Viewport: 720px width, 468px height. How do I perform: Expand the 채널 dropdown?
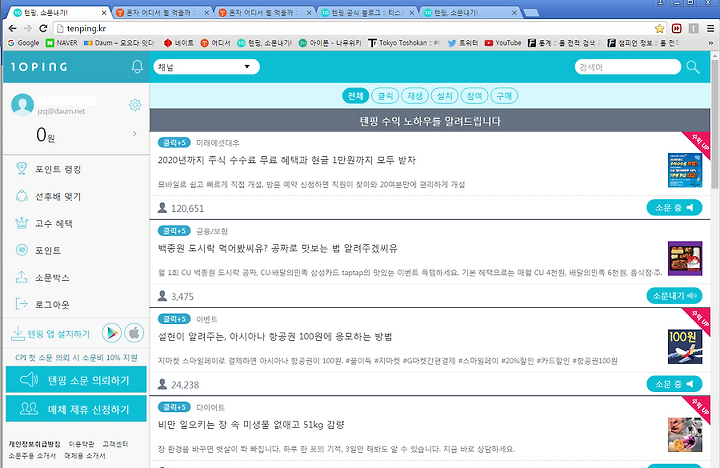click(x=206, y=67)
